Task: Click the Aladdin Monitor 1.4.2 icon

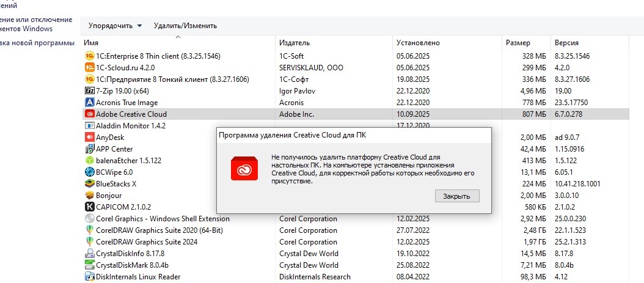Action: [90, 126]
